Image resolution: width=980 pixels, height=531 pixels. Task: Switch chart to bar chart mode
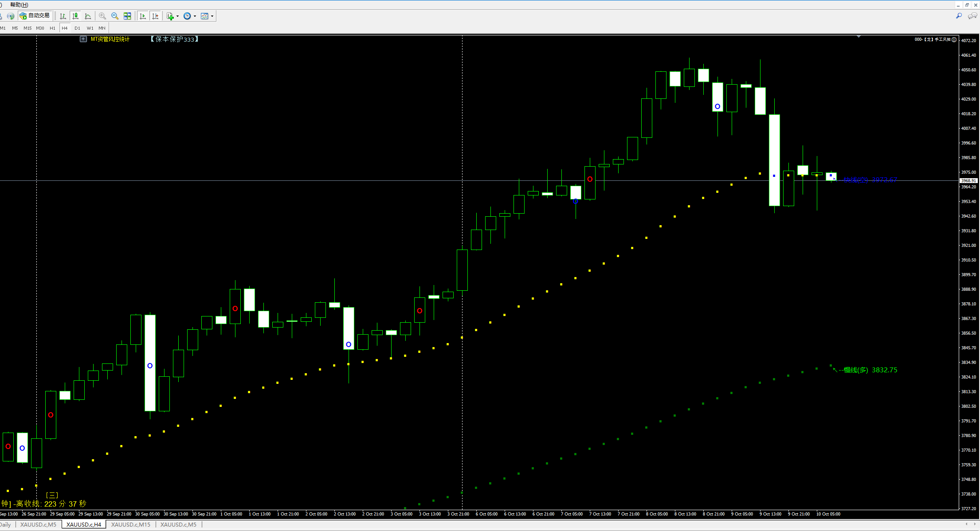[x=63, y=16]
